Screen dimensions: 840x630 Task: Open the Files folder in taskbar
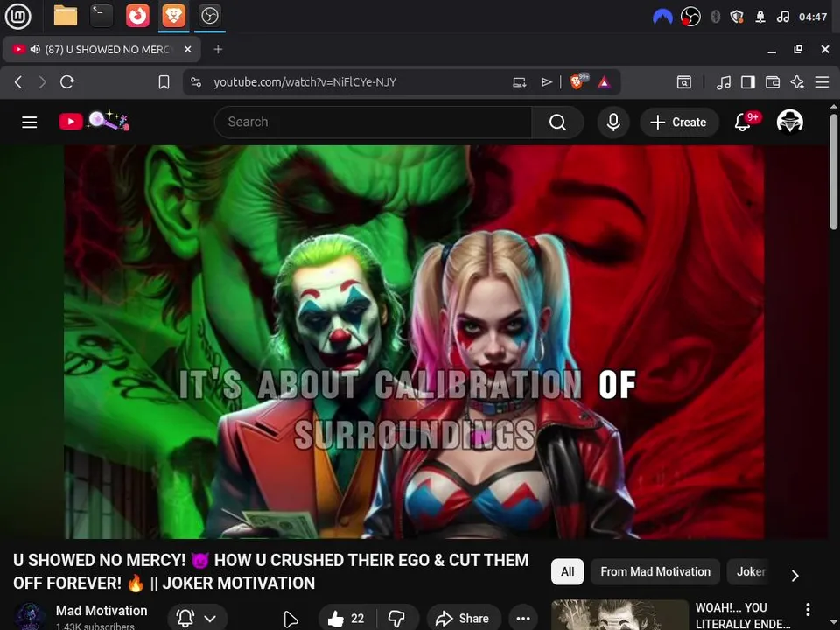point(66,16)
